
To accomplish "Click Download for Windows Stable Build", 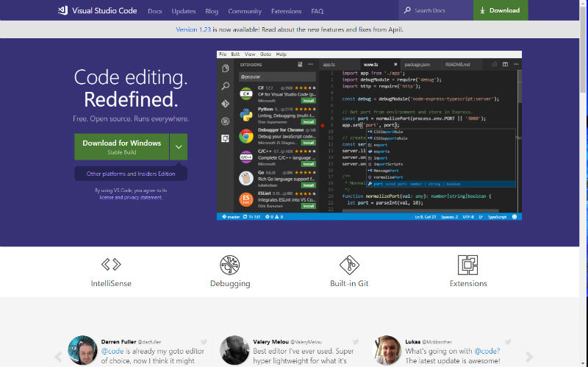I will pyautogui.click(x=121, y=146).
